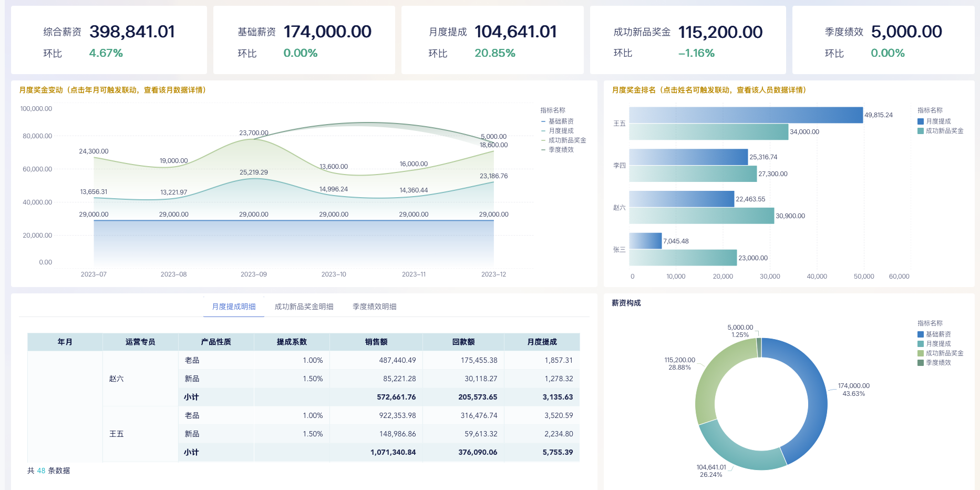Click the name 张三 in 月度奖金排名 chart
980x490 pixels.
tap(620, 250)
